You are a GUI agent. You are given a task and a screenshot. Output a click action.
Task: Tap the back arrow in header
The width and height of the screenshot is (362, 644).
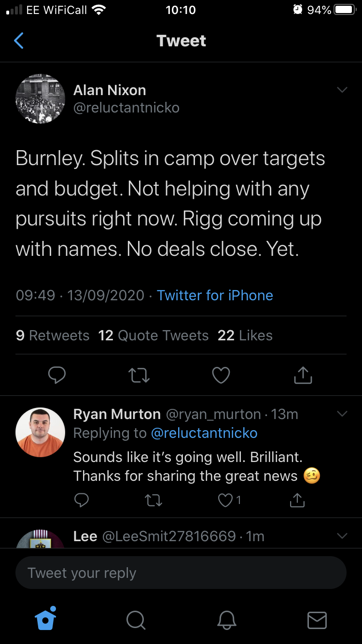19,41
